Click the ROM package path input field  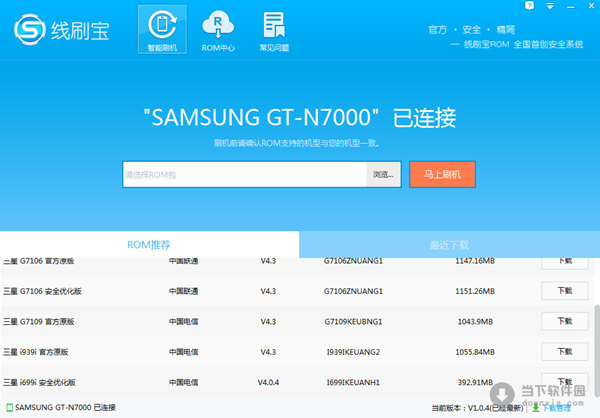(245, 175)
